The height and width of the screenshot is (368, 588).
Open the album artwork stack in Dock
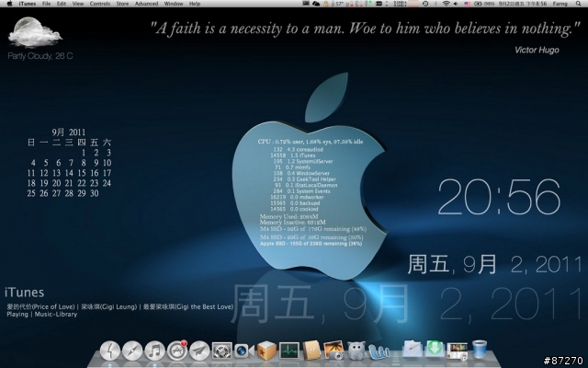pos(458,351)
